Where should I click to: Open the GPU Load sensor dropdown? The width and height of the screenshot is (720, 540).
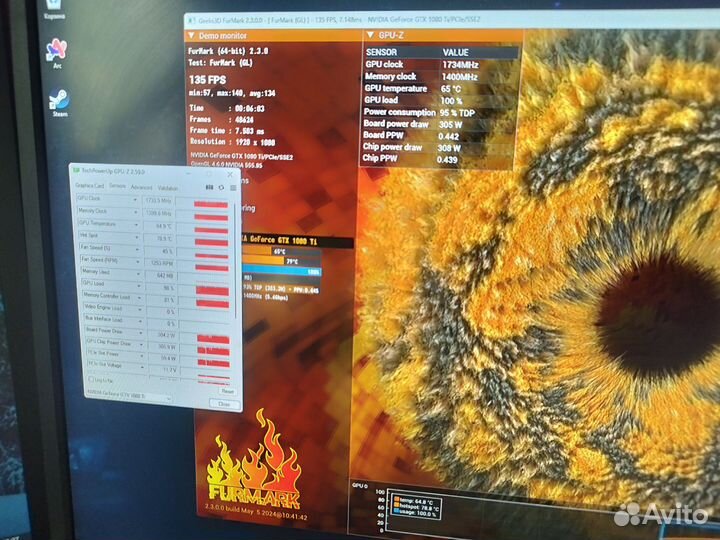[x=139, y=286]
